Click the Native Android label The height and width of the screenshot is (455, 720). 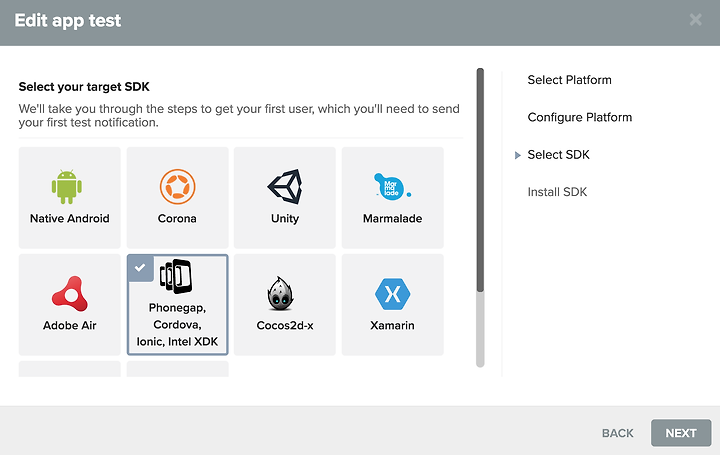tap(70, 219)
